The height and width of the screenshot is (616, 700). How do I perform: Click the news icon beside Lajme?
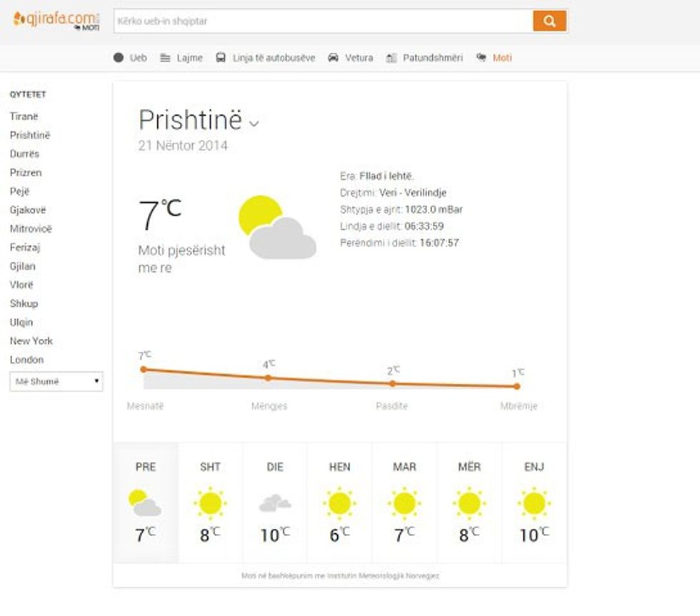[x=165, y=58]
